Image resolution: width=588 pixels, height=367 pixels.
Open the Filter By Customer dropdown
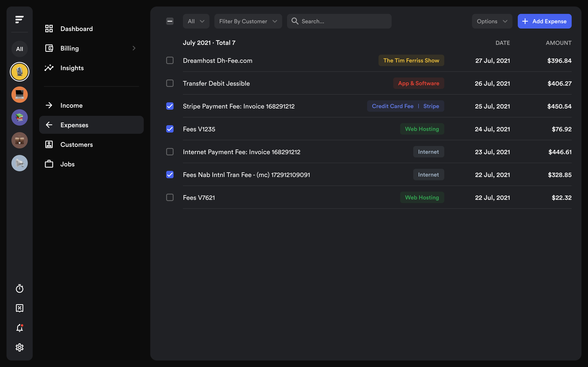pyautogui.click(x=248, y=21)
